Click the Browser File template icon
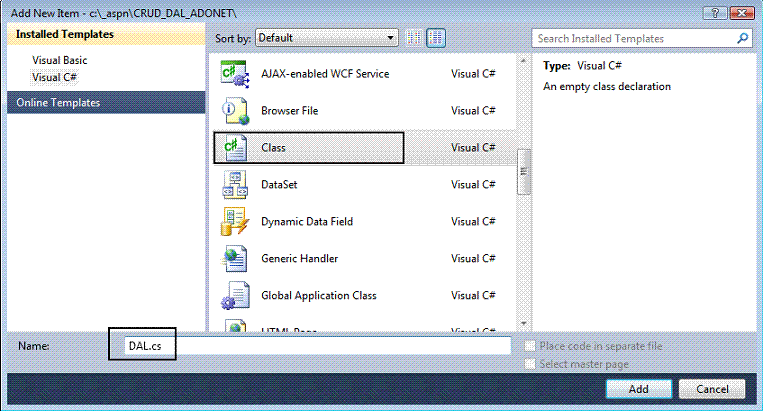 click(236, 111)
